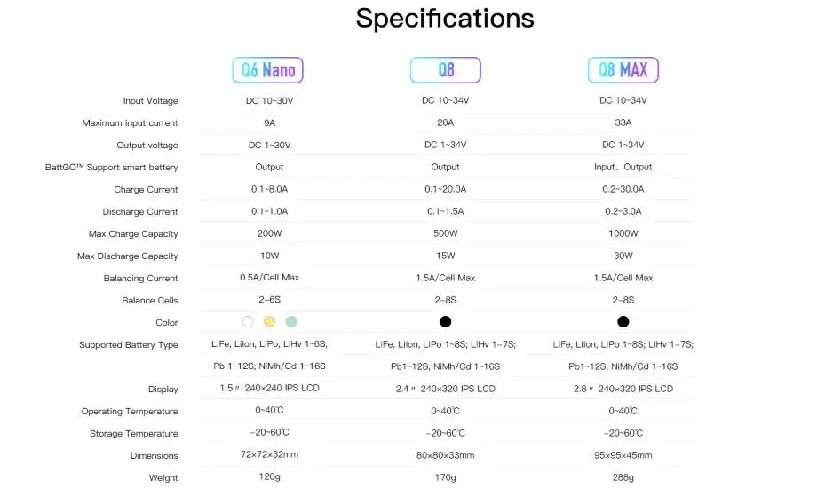Click Input、Output value for Q8 MAX
817x504 pixels.
(x=623, y=167)
